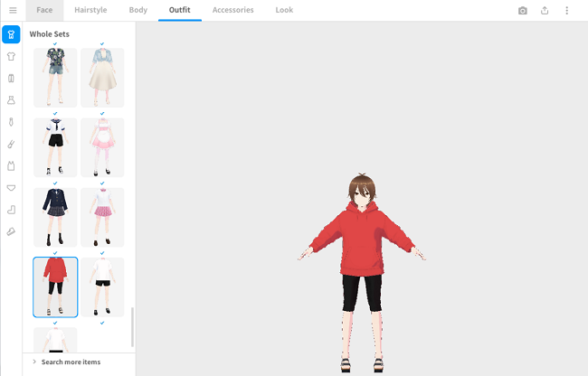This screenshot has width=588, height=376.
Task: Expand Search more items
Action: coord(71,362)
